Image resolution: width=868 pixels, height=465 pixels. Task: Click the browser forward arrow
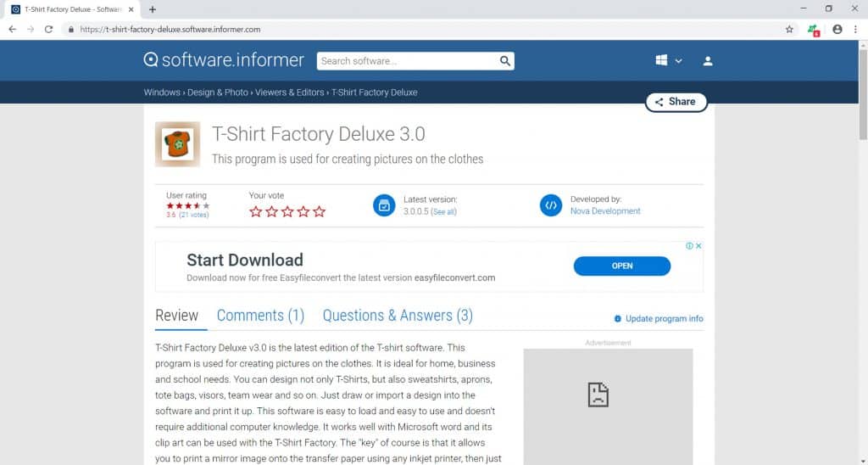(31, 30)
